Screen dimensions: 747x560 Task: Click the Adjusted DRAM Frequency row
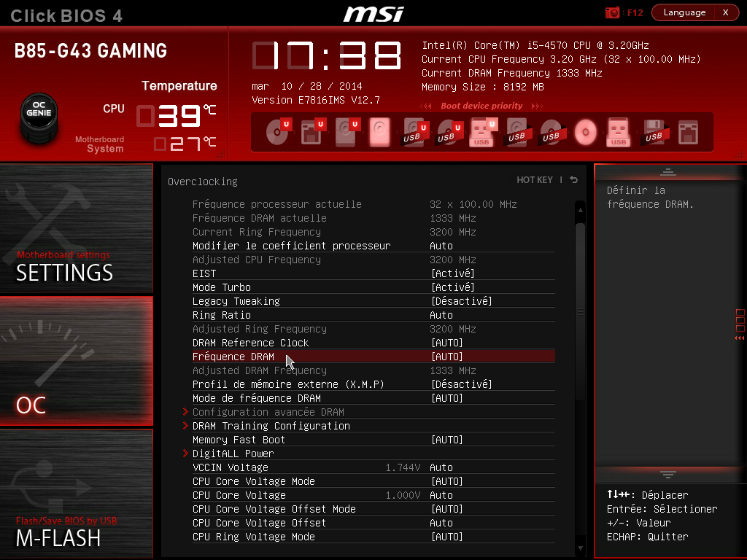(x=373, y=370)
